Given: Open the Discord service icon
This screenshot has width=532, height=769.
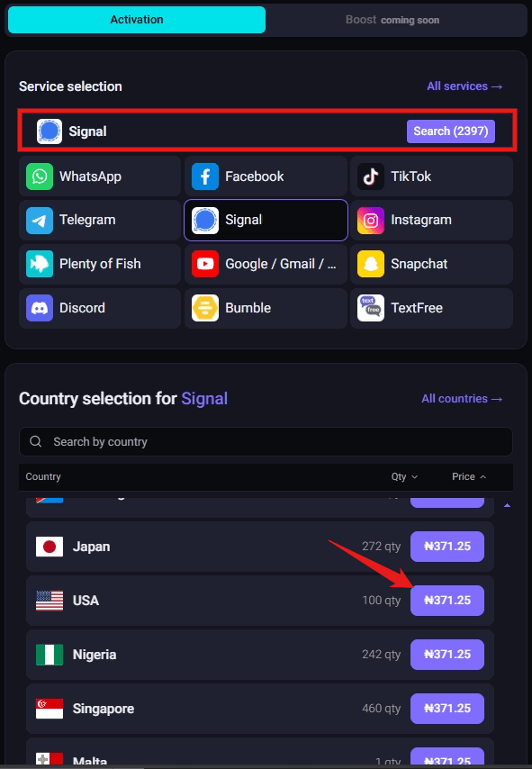Looking at the screenshot, I should [x=40, y=308].
